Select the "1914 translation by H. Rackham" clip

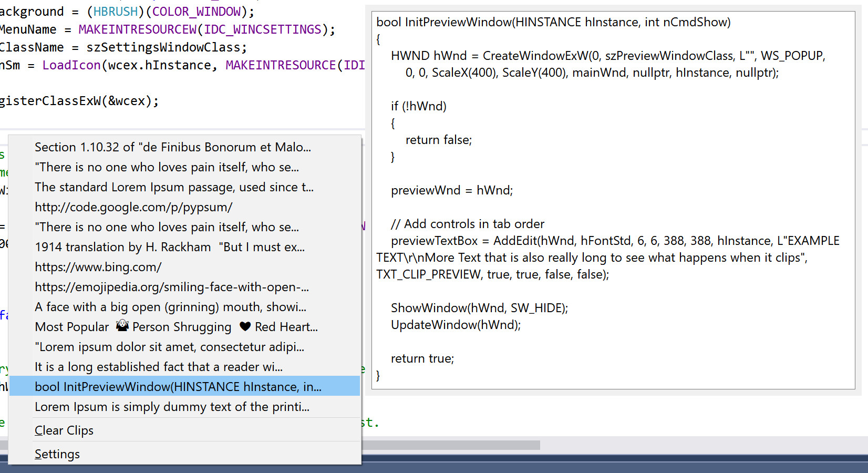(x=169, y=247)
